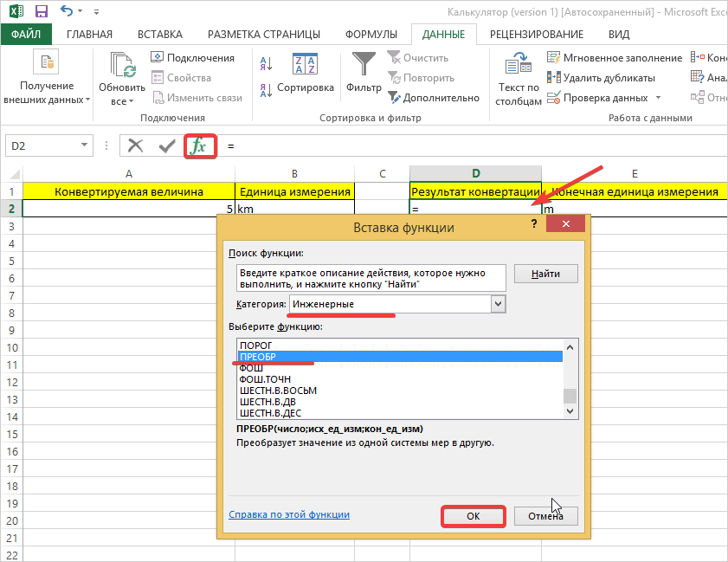
Task: Click the Insert Function fx icon
Action: click(x=199, y=145)
